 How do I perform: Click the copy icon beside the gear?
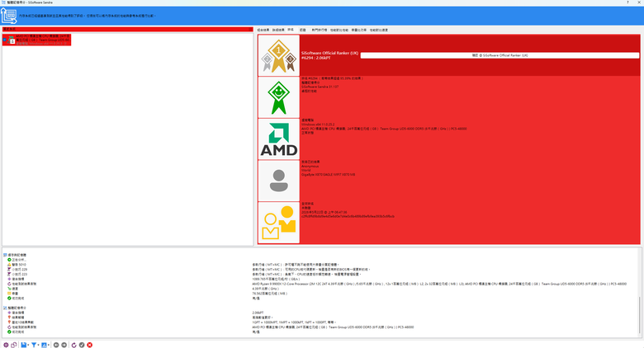tap(14, 345)
